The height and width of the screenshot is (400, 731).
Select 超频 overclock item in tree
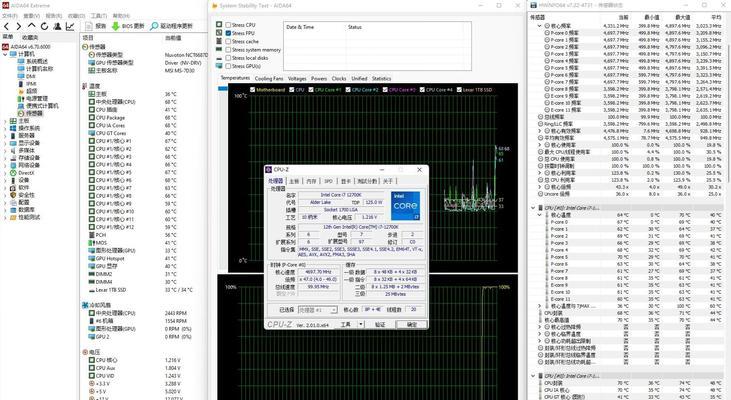tap(28, 91)
